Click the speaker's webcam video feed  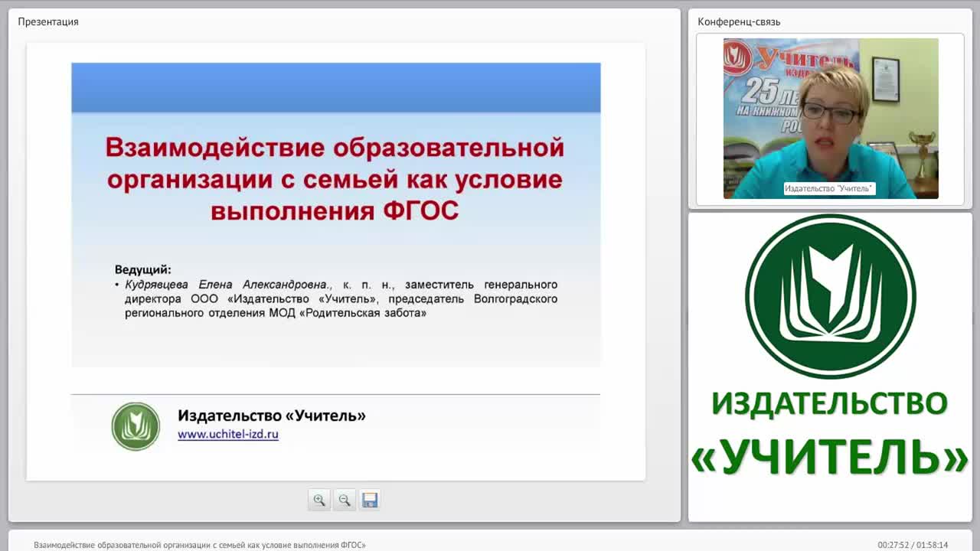[831, 119]
